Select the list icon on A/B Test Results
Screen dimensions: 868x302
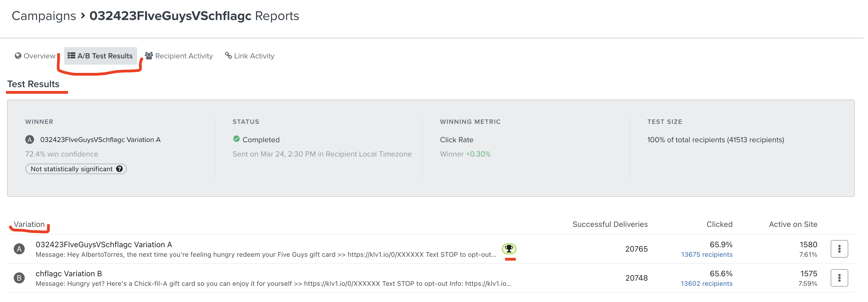pyautogui.click(x=71, y=56)
